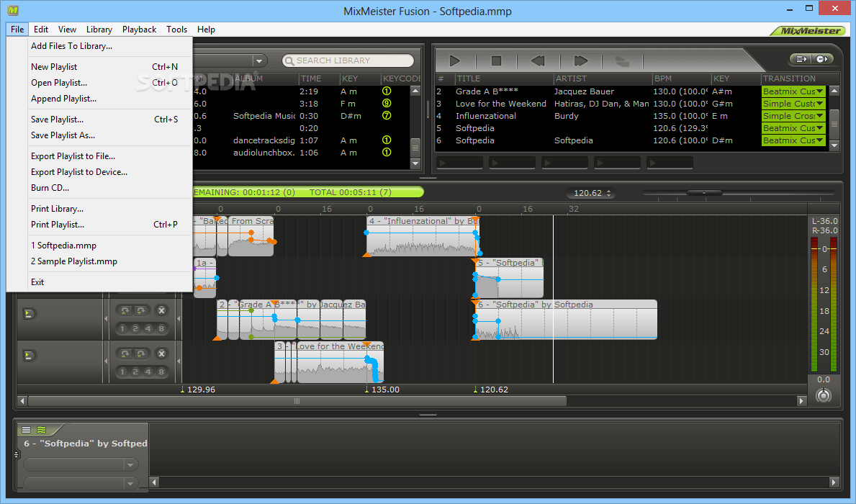This screenshot has width=856, height=504.
Task: Click second loop arrow icon on Love for the Weekend track
Action: [140, 354]
